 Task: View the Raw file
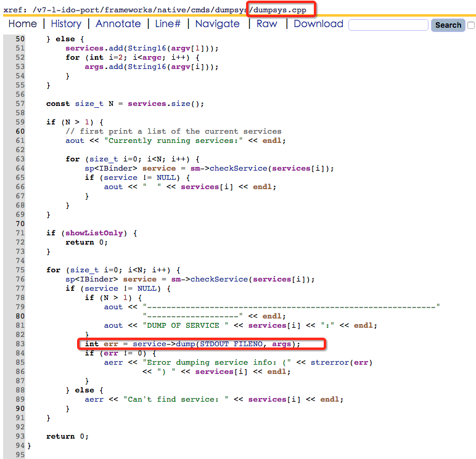click(x=266, y=23)
